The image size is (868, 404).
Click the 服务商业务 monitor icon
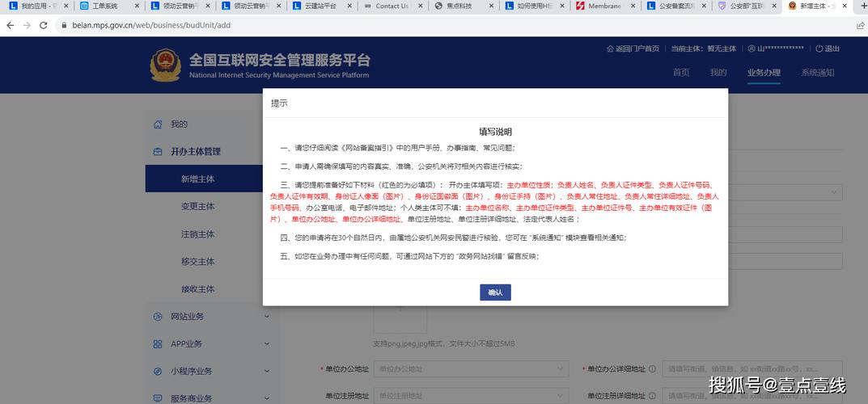coord(158,398)
